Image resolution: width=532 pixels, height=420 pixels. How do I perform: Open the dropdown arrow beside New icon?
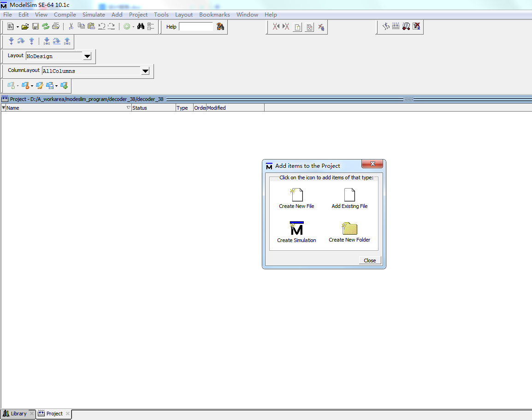(18, 27)
